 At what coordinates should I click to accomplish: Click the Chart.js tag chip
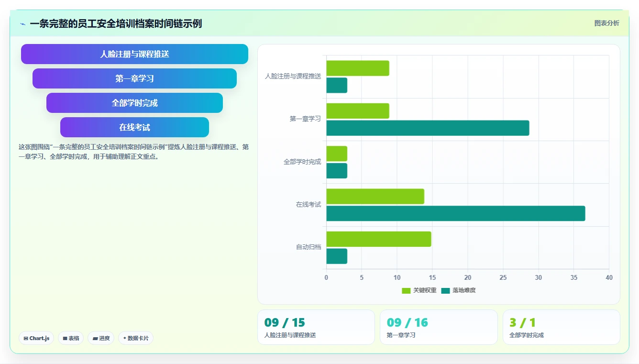click(x=36, y=338)
